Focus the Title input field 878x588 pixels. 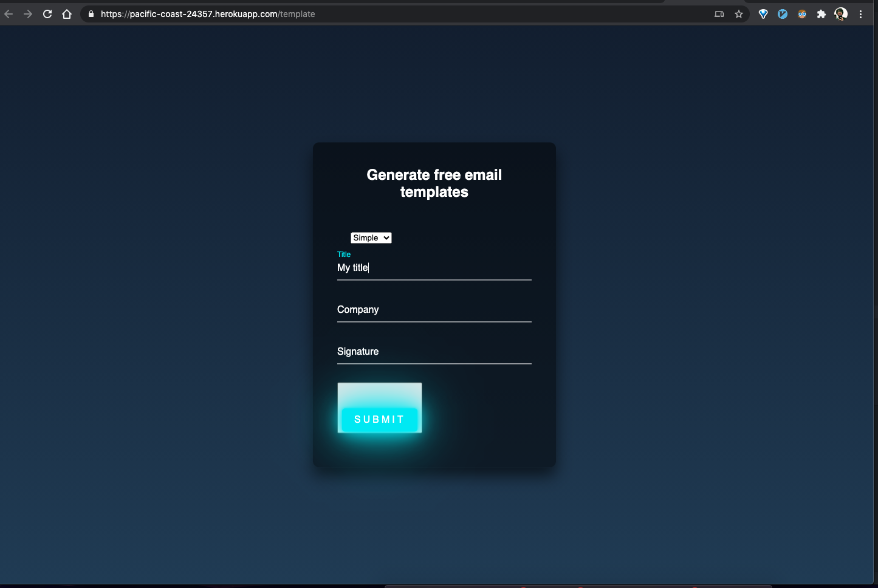(x=434, y=268)
